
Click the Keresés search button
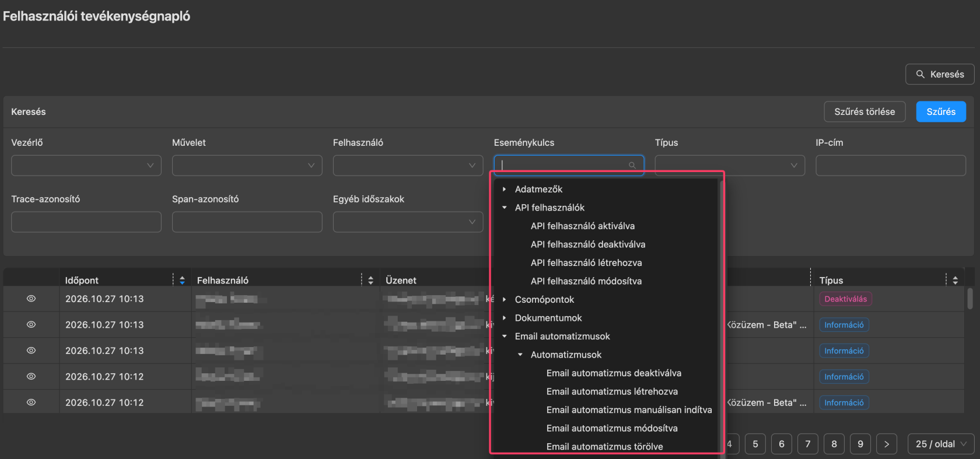[940, 74]
